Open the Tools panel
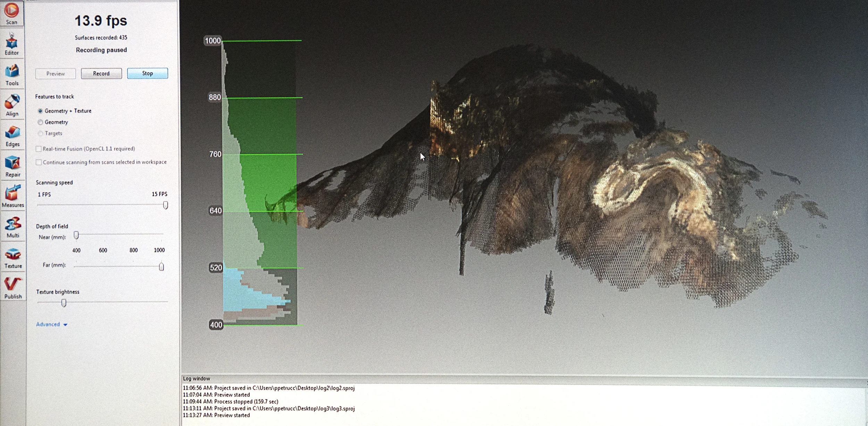Viewport: 868px width, 426px height. pos(12,74)
